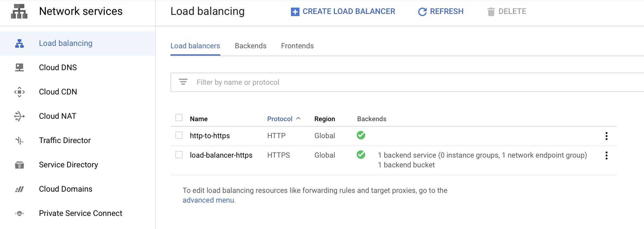The height and width of the screenshot is (229, 644).
Task: Open the http-to-https load balancer
Action: tap(210, 136)
